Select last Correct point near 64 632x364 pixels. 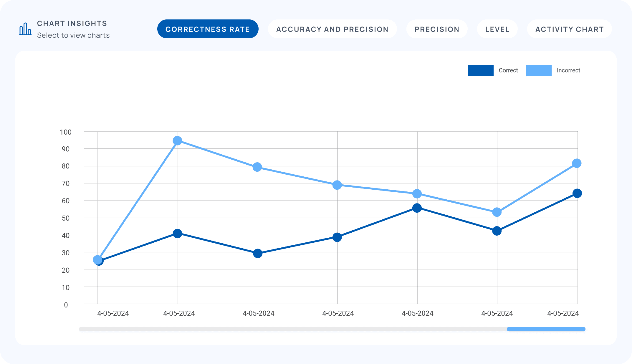tap(577, 193)
